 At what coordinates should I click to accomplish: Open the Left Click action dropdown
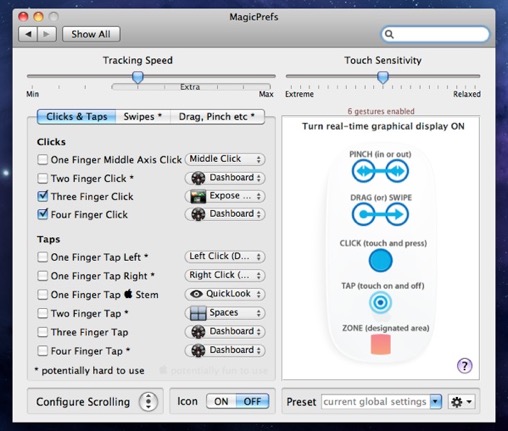(225, 256)
